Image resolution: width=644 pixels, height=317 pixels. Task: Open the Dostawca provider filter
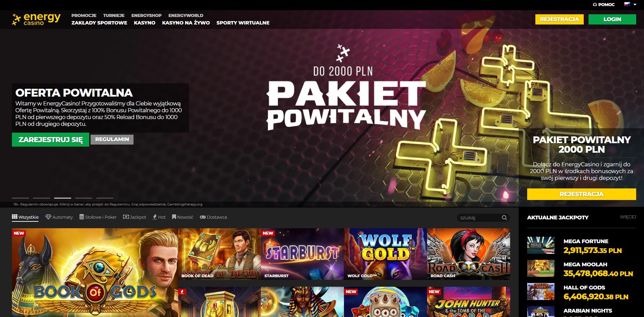click(x=213, y=217)
